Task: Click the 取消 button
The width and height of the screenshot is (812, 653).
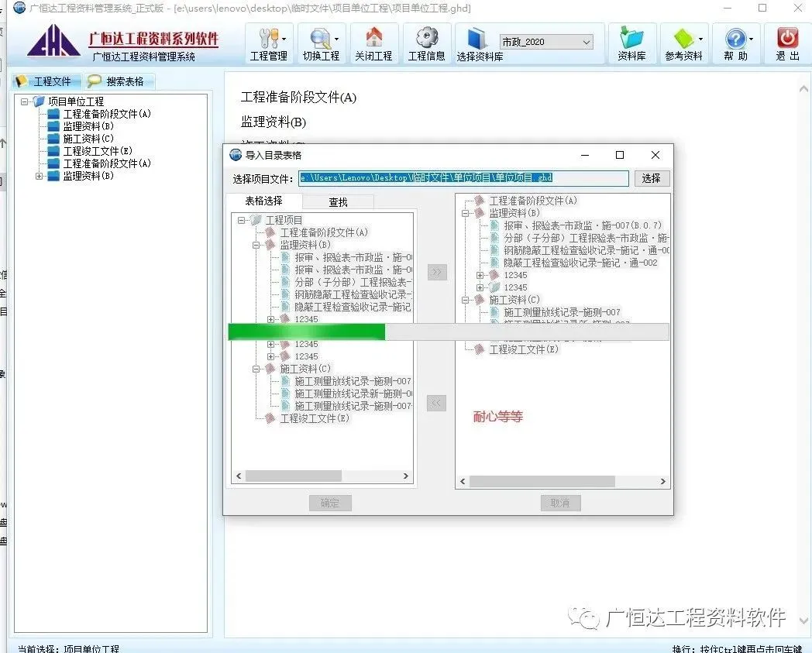Action: (x=560, y=503)
